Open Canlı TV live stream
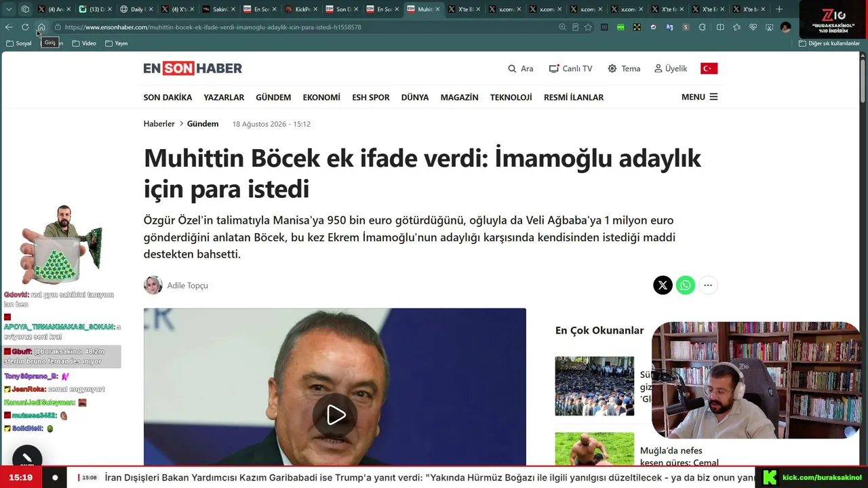This screenshot has height=488, width=868. coord(570,68)
